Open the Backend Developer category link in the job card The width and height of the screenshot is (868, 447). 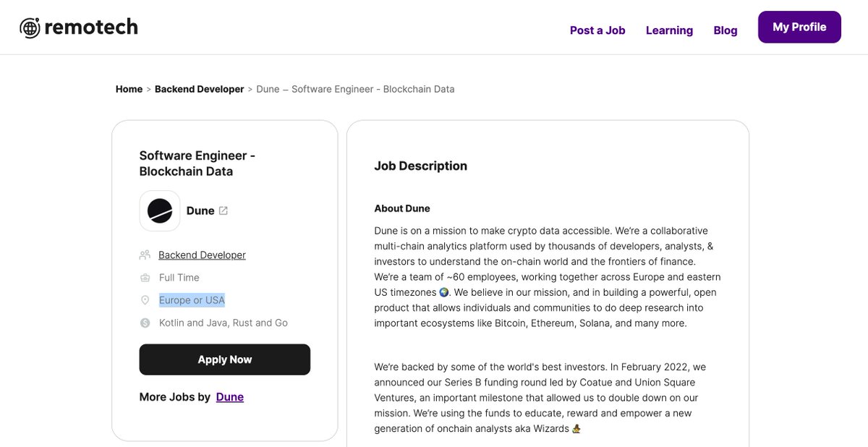(202, 255)
